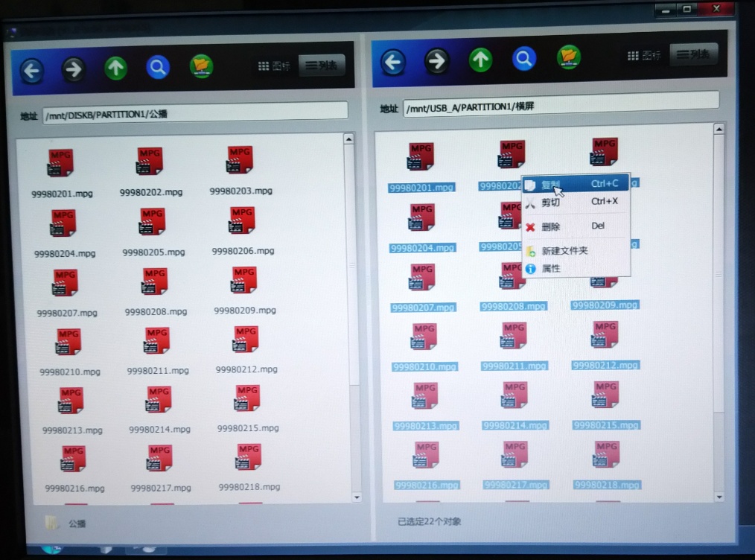Go up one folder in right pane
This screenshot has height=560, width=755.
tap(480, 60)
